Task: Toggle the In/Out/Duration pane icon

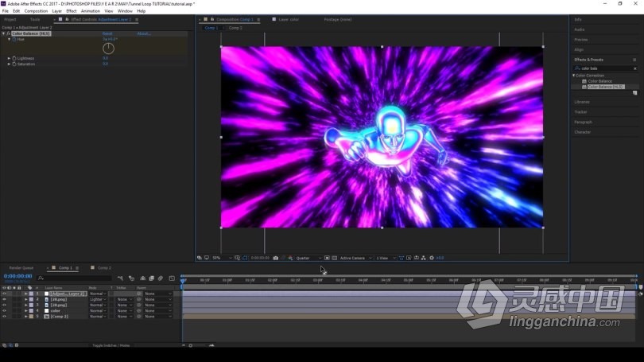Action: [17, 345]
